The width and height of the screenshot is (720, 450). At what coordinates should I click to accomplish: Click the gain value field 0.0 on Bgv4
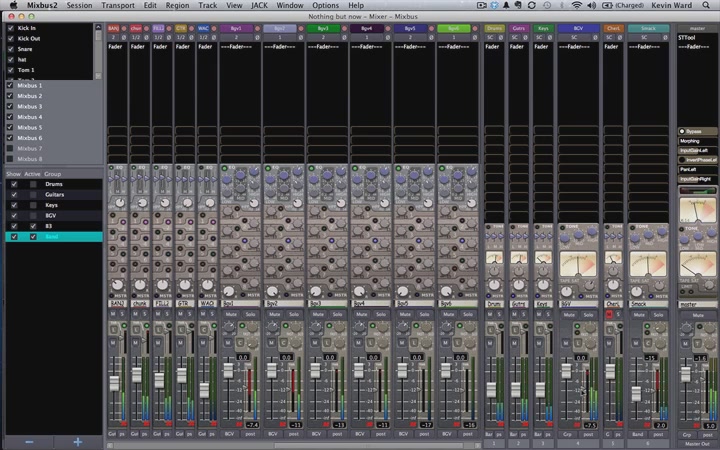[373, 357]
